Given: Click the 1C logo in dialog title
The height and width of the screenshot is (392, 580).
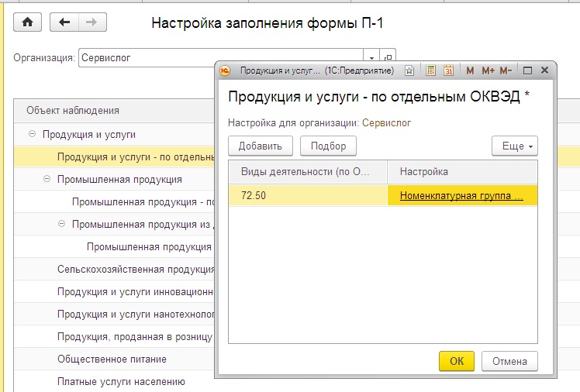Looking at the screenshot, I should click(225, 70).
